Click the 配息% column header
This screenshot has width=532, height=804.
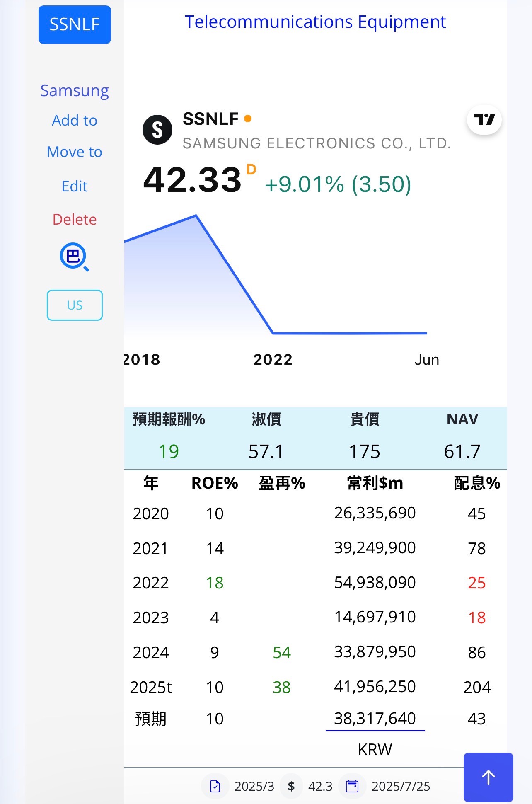click(x=477, y=483)
